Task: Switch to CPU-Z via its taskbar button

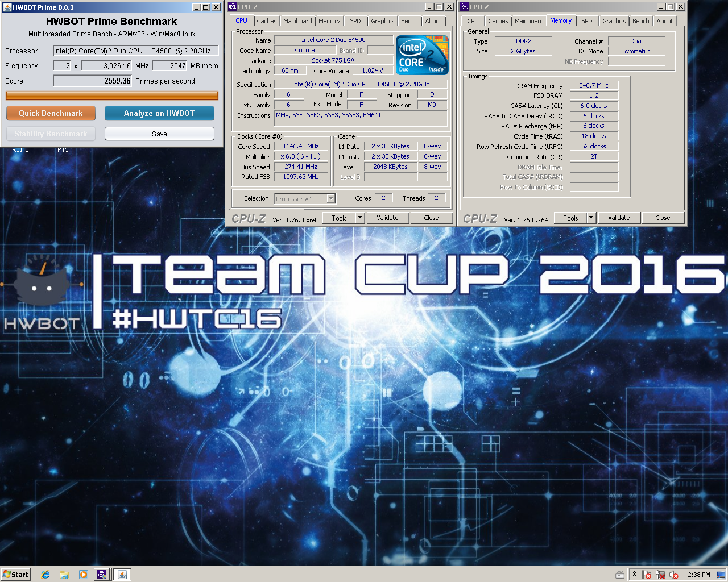Action: [x=102, y=575]
